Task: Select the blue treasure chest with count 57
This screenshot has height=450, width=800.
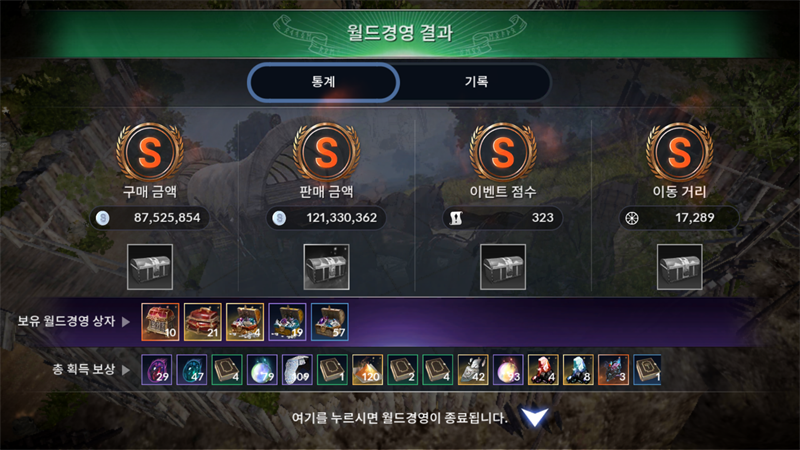Action: point(330,322)
